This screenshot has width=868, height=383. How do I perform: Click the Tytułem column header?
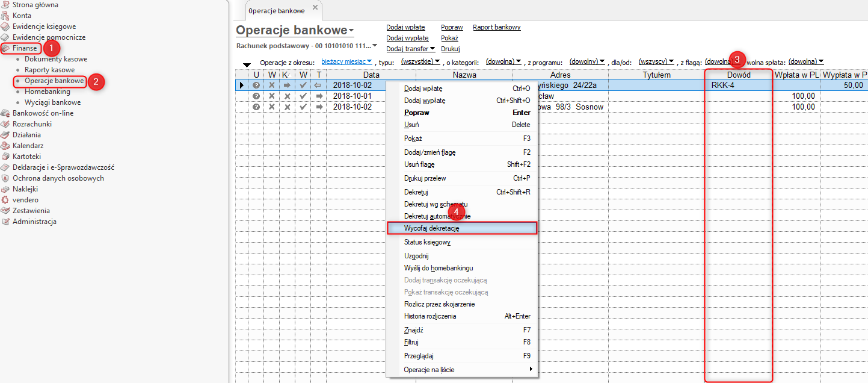click(x=656, y=75)
